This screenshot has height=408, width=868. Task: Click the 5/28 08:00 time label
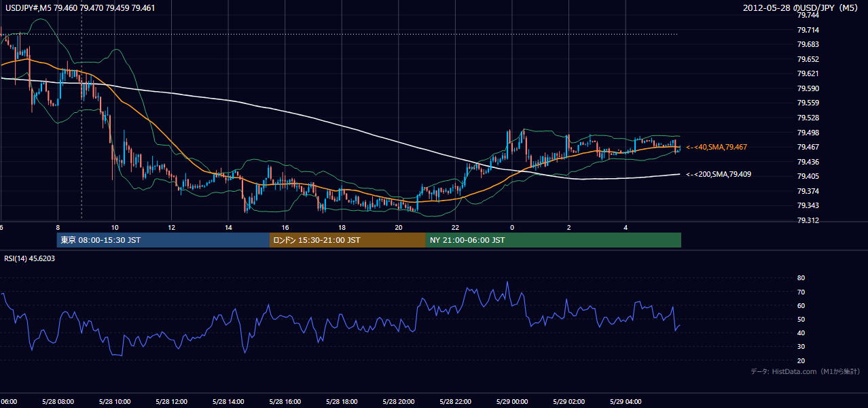(58, 401)
